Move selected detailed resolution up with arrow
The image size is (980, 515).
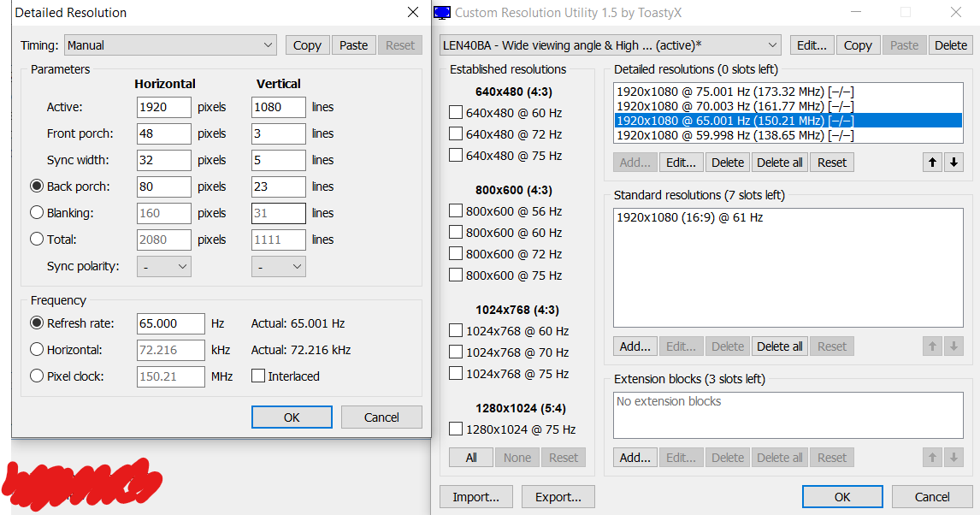pos(932,163)
